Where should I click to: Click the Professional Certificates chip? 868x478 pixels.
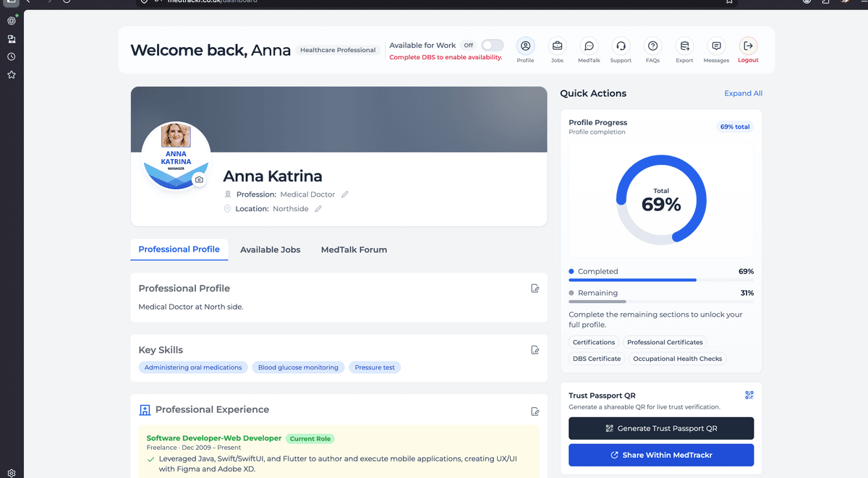point(665,342)
